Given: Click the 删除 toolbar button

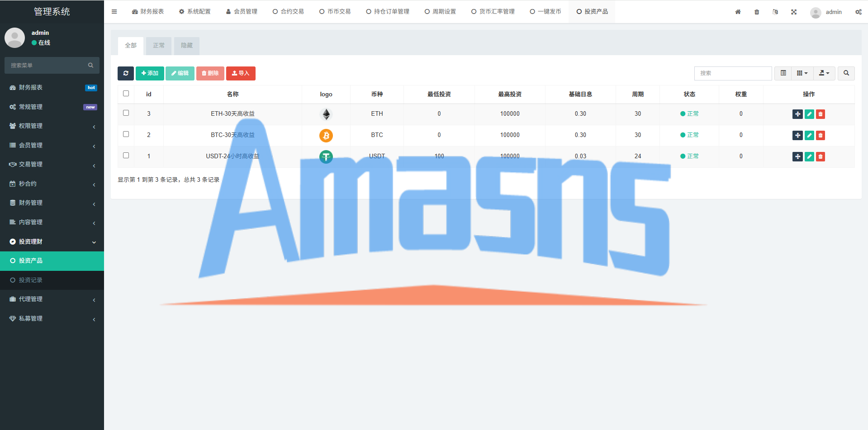Looking at the screenshot, I should click(210, 73).
